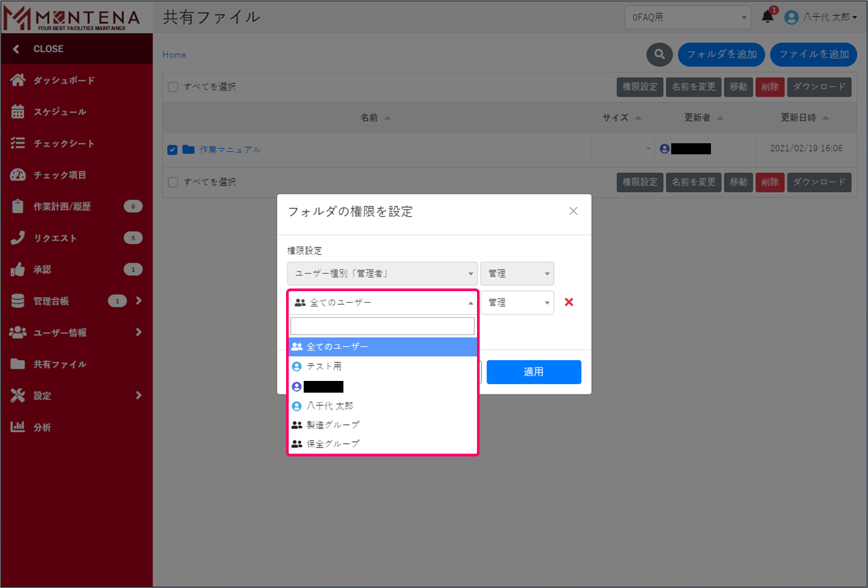Viewport: 868px width, 588px height.
Task: Open 分析 in the sidebar
Action: [42, 428]
